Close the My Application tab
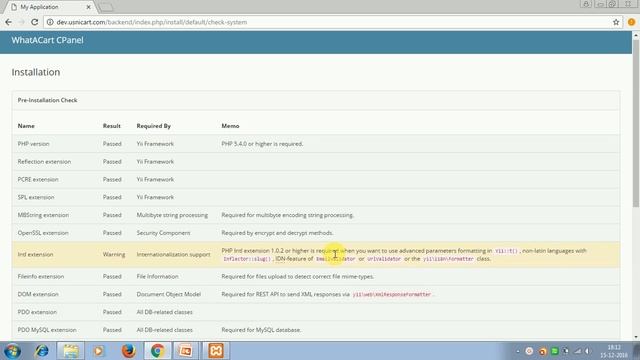The width and height of the screenshot is (640, 360). click(88, 7)
